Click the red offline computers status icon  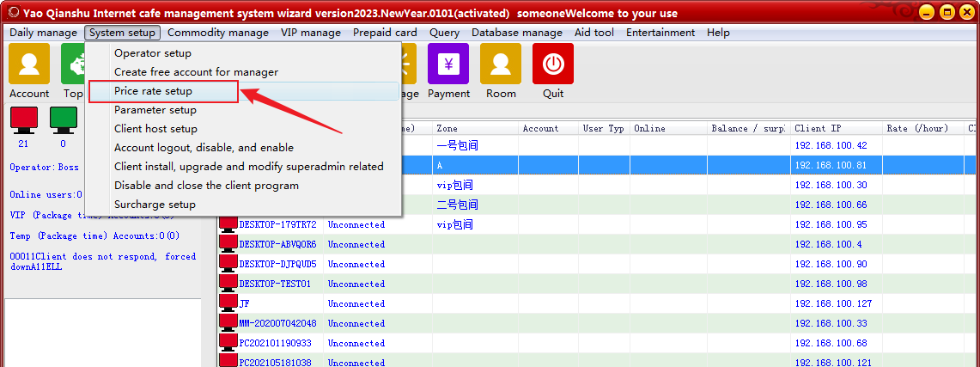[24, 120]
